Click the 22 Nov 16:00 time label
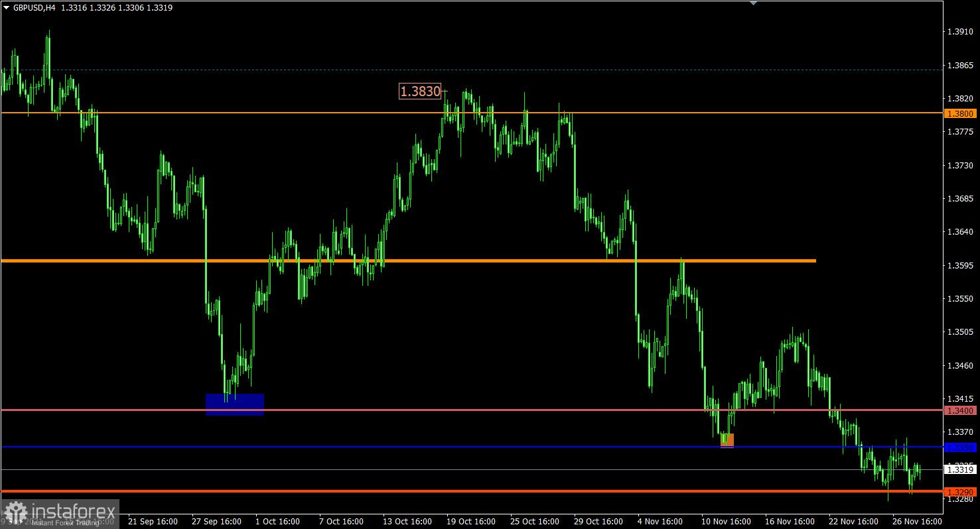Viewport: 980px width, 529px height. click(x=853, y=522)
